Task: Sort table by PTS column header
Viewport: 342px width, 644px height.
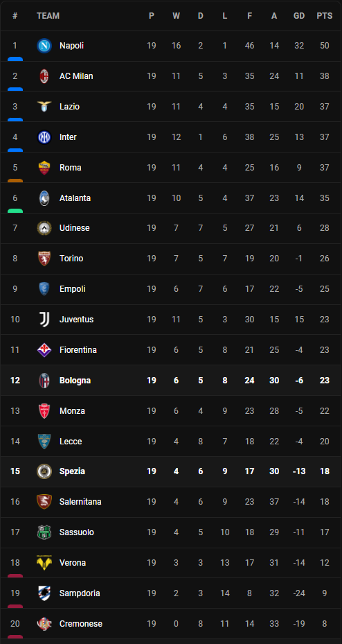Action: [325, 16]
